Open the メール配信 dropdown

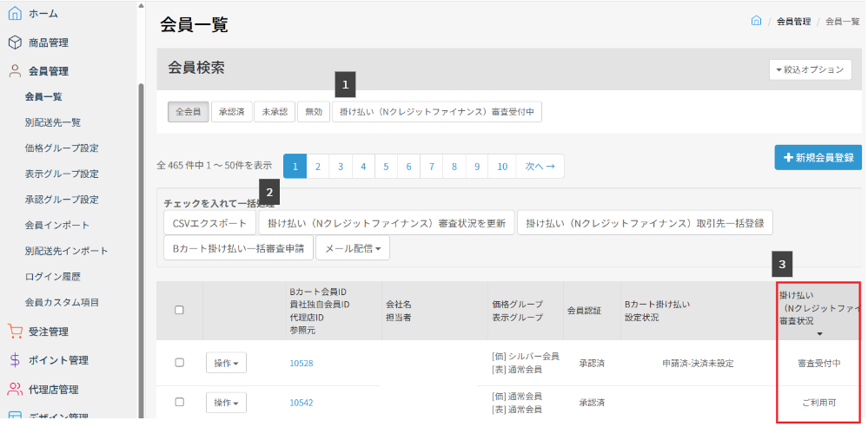tap(353, 248)
